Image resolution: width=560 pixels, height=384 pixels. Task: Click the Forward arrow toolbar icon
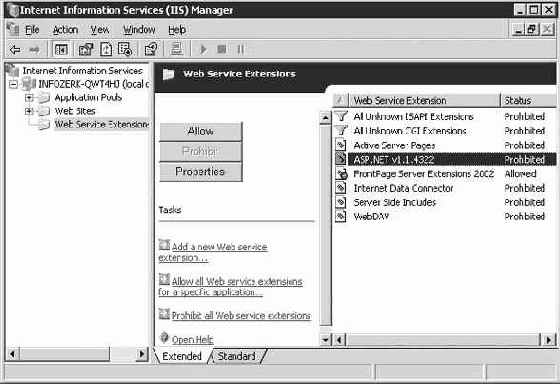point(34,49)
